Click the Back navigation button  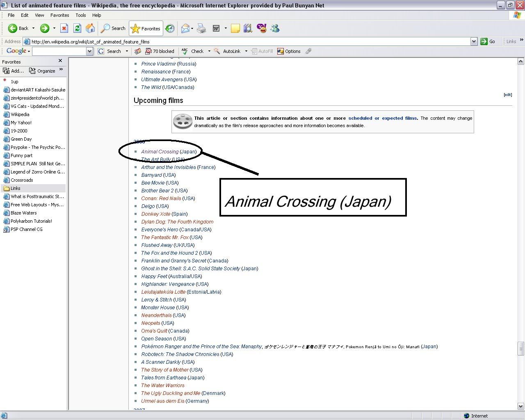click(x=18, y=28)
